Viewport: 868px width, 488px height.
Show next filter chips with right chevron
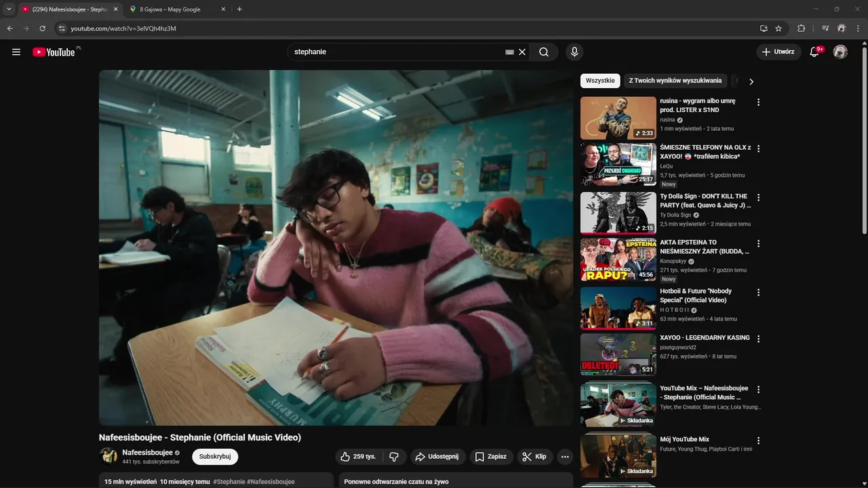pyautogui.click(x=751, y=81)
